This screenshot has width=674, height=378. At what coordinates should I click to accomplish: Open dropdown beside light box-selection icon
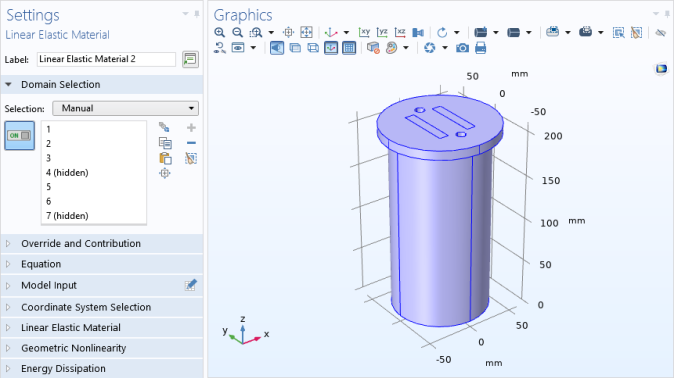(567, 32)
